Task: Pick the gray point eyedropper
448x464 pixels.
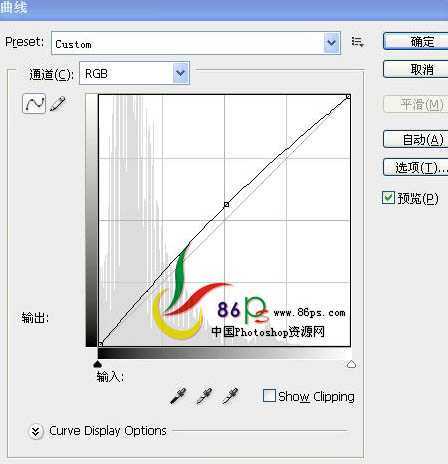Action: 204,396
